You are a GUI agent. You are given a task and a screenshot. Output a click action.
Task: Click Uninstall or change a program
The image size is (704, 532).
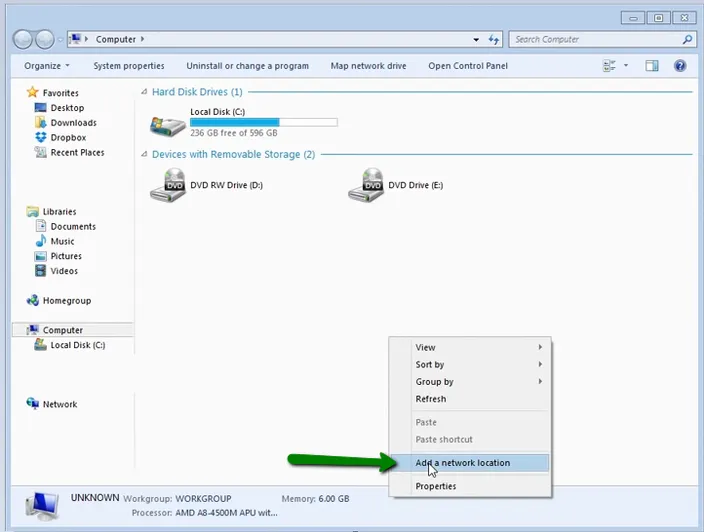point(247,66)
